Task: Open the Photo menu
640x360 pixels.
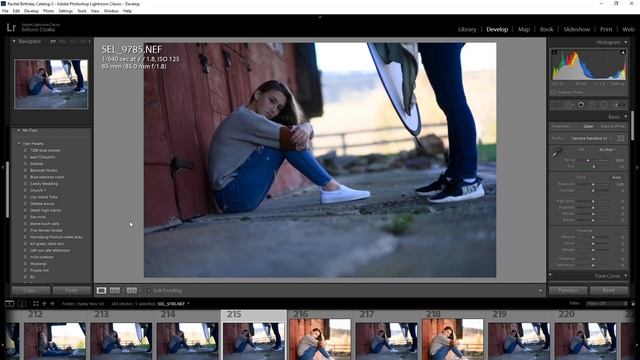Action: click(x=48, y=11)
